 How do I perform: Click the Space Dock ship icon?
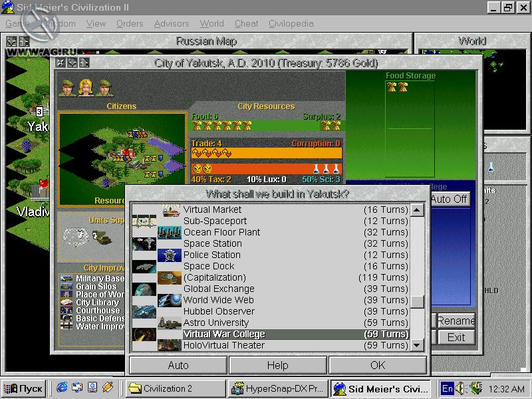[x=144, y=267]
